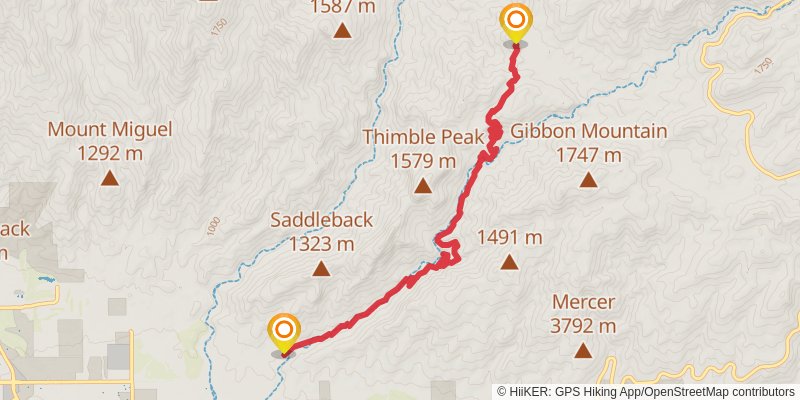The height and width of the screenshot is (400, 800).
Task: Select the Thimble Peak summit triangle
Action: point(422,186)
